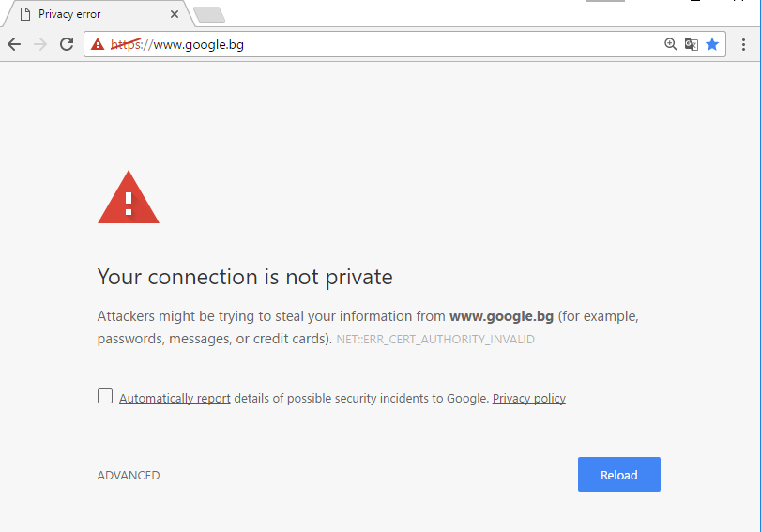
Task: Open the Privacy policy link
Action: 529,399
